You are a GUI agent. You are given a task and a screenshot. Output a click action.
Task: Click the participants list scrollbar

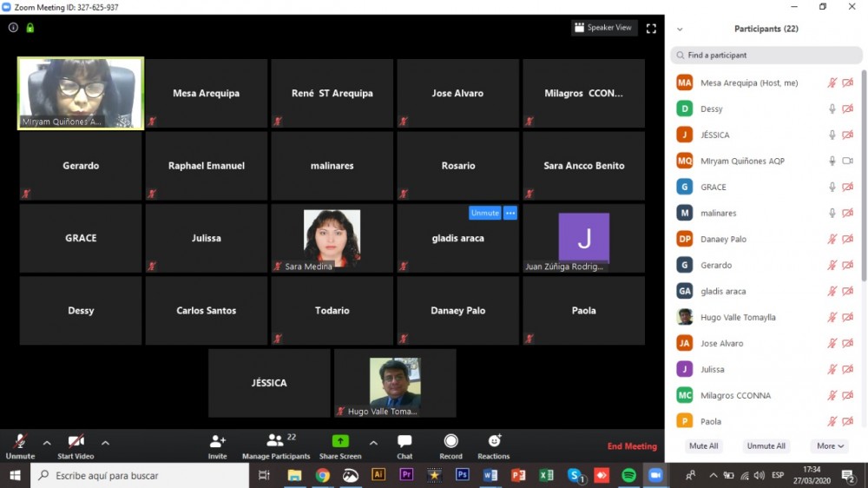click(863, 217)
